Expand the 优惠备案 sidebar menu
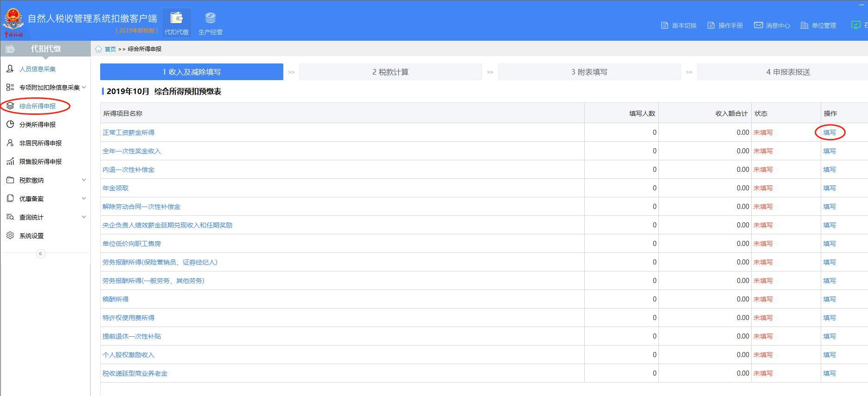The height and width of the screenshot is (396, 868). tap(84, 199)
